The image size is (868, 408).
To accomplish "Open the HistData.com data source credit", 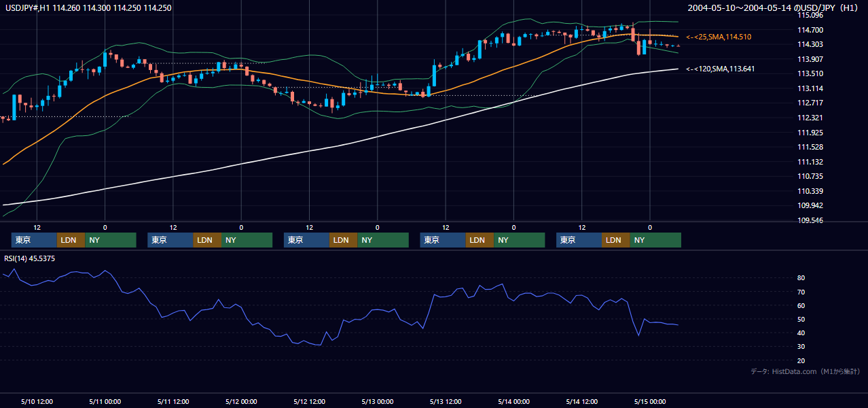I will [x=806, y=371].
